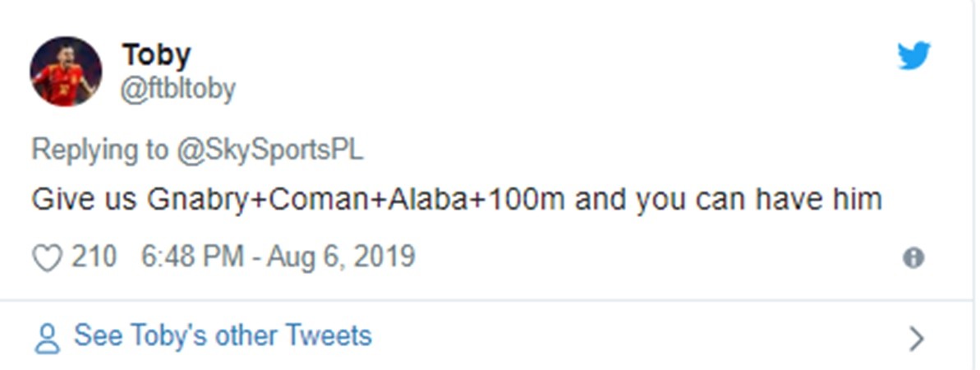
Task: Click the 6:48 PM time text
Action: (x=191, y=257)
